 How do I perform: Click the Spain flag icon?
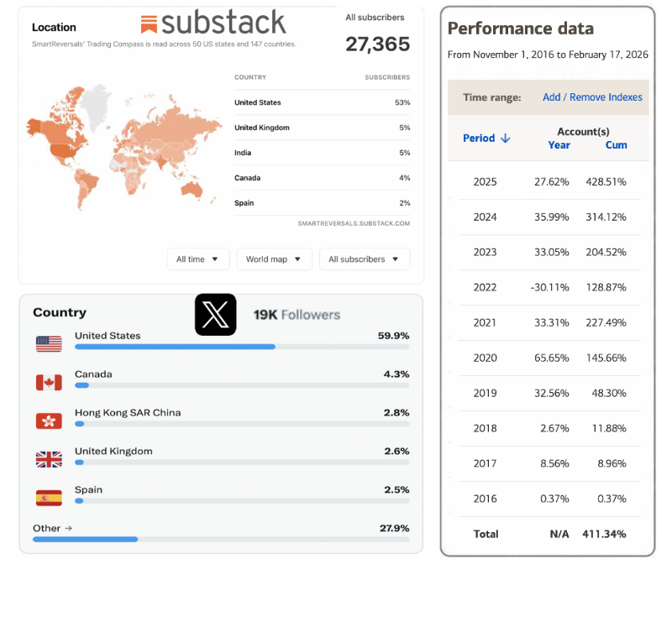pos(49,498)
